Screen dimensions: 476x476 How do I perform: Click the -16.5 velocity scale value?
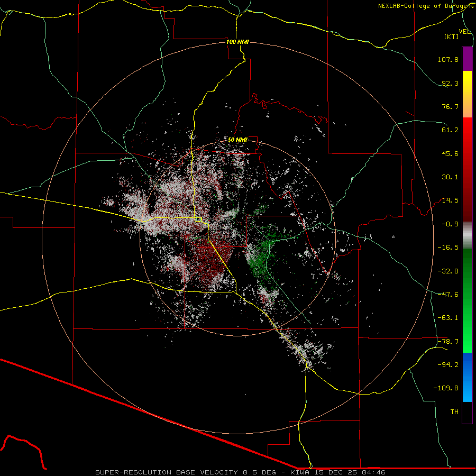(448, 248)
